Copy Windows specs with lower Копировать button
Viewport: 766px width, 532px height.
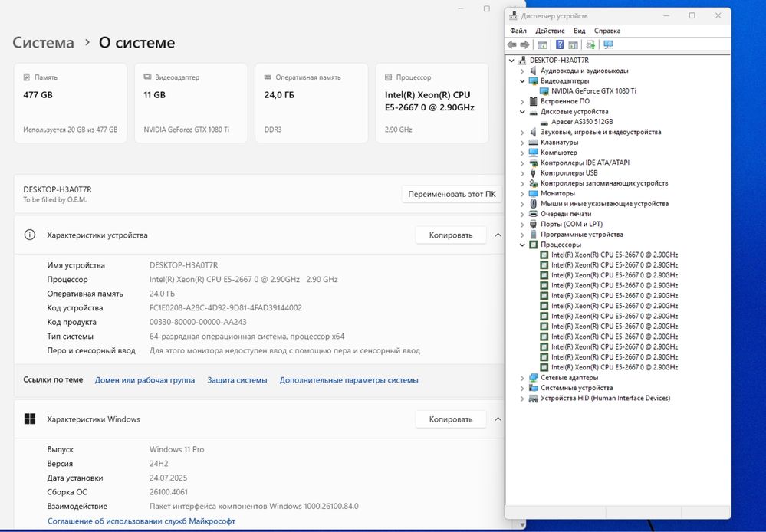[x=451, y=419]
